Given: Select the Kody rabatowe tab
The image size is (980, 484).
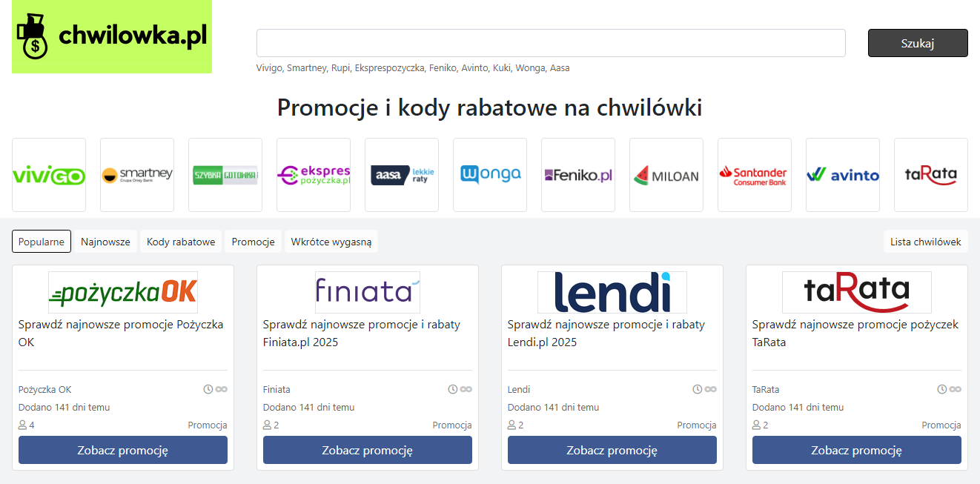Looking at the screenshot, I should (x=181, y=242).
